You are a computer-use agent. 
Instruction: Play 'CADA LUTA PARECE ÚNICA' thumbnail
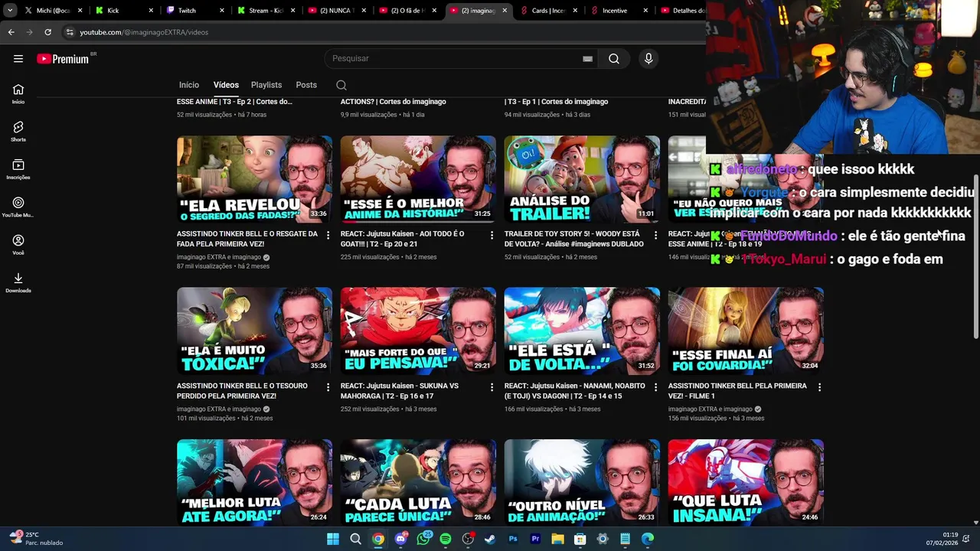pyautogui.click(x=418, y=482)
